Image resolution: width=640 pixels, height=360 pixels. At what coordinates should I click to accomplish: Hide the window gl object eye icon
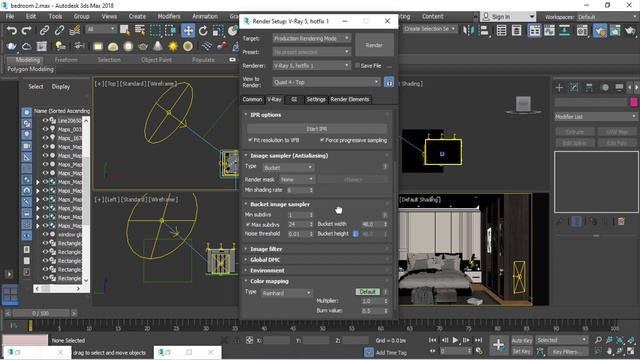coord(45,234)
